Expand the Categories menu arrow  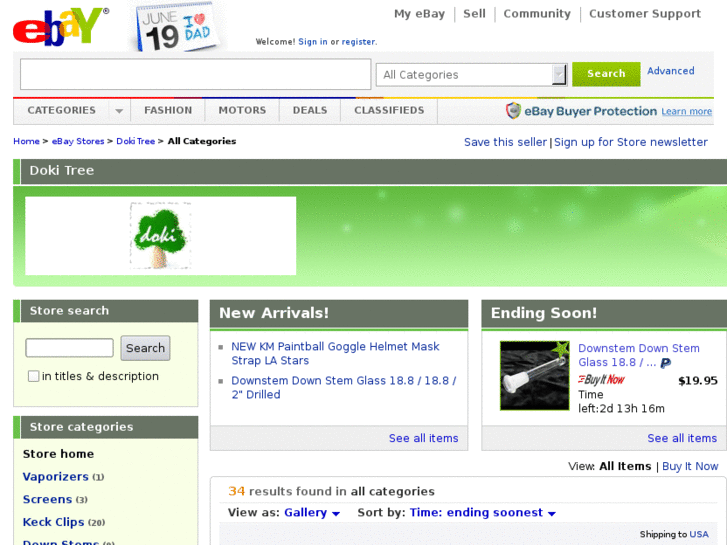click(x=119, y=111)
